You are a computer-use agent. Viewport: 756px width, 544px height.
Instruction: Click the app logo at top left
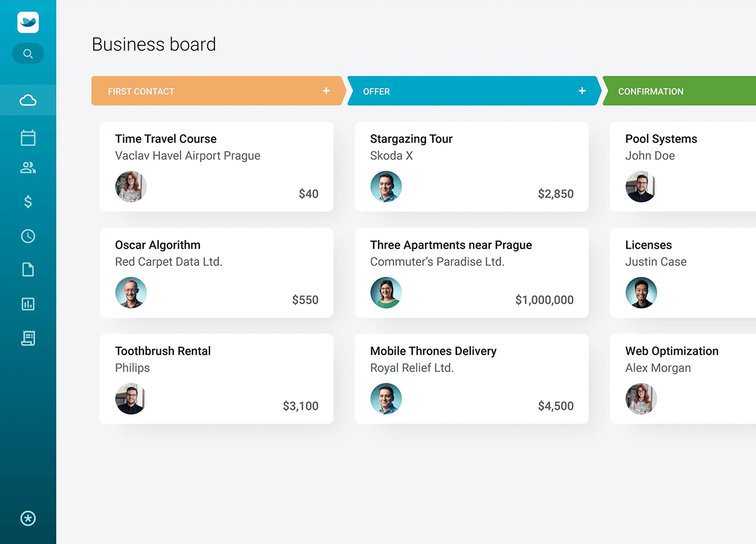(x=28, y=22)
